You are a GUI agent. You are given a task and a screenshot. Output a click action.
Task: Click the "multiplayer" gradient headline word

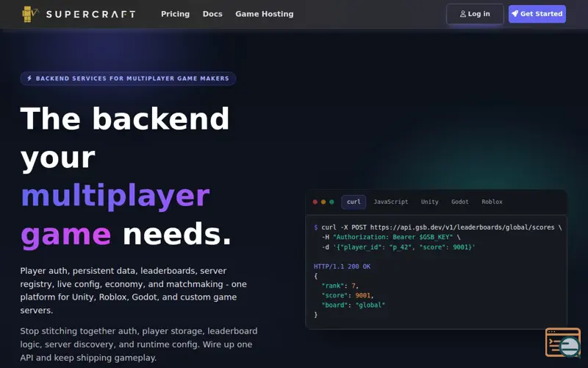point(115,197)
